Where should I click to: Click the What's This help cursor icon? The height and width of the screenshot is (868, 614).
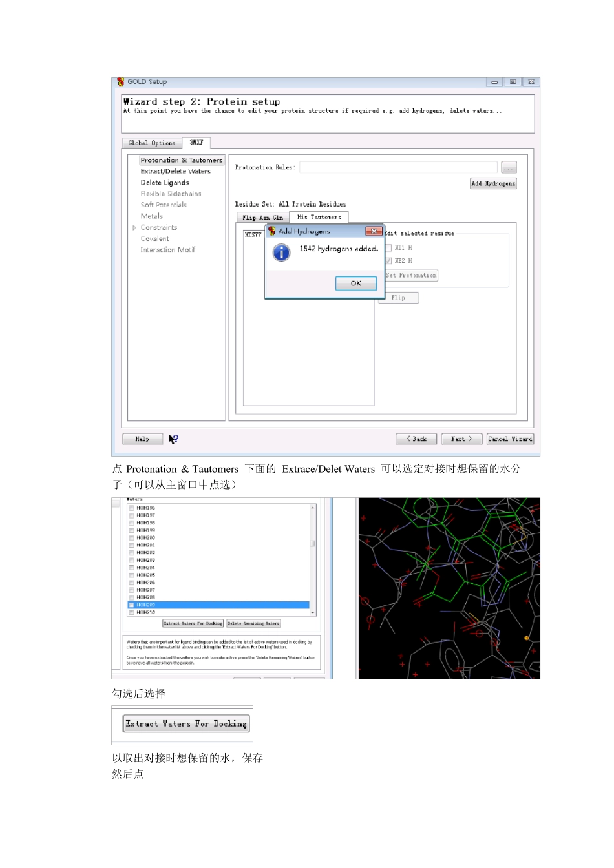coord(173,439)
